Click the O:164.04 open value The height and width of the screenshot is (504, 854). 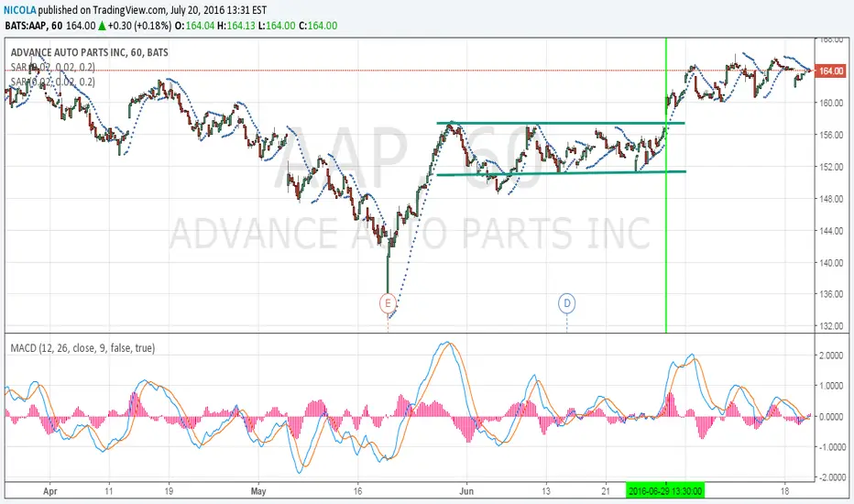point(194,26)
